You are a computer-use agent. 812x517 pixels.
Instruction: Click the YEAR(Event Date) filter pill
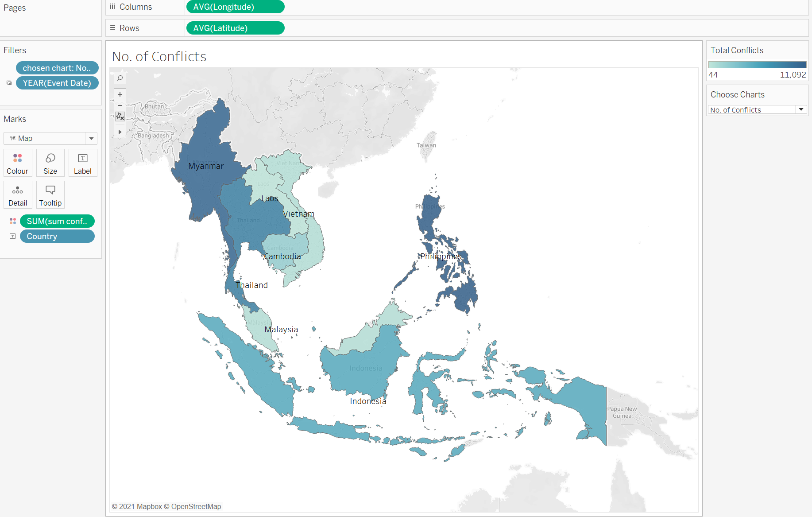click(57, 83)
